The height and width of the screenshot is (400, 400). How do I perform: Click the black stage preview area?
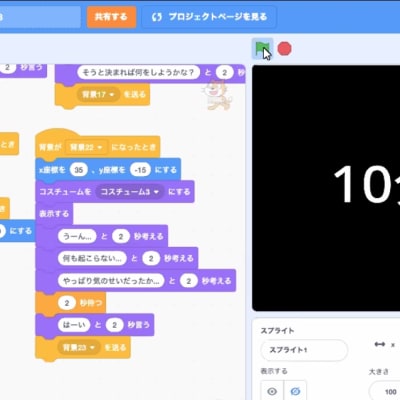tap(326, 188)
